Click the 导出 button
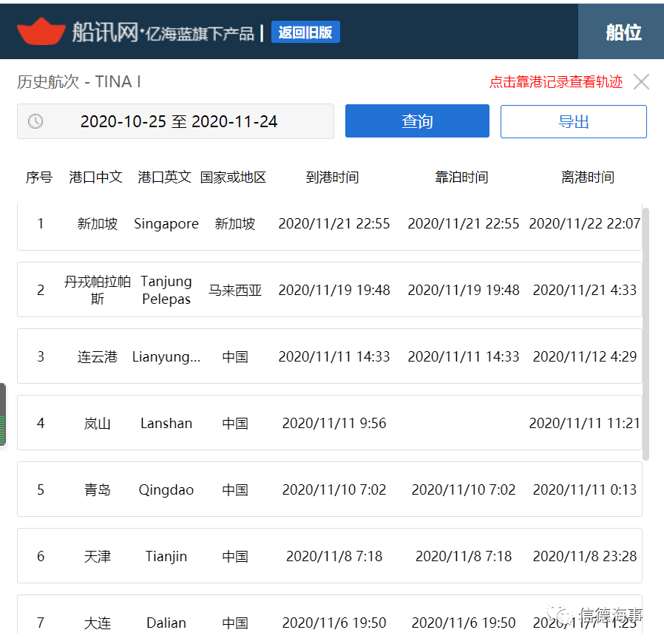 point(573,121)
